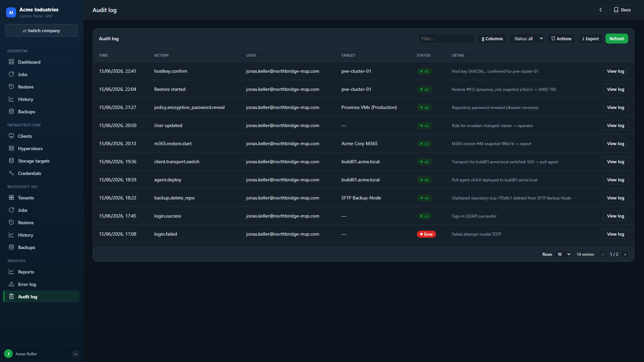Viewport: 644px width, 362px height.
Task: View log for login.failed entry
Action: click(615, 234)
